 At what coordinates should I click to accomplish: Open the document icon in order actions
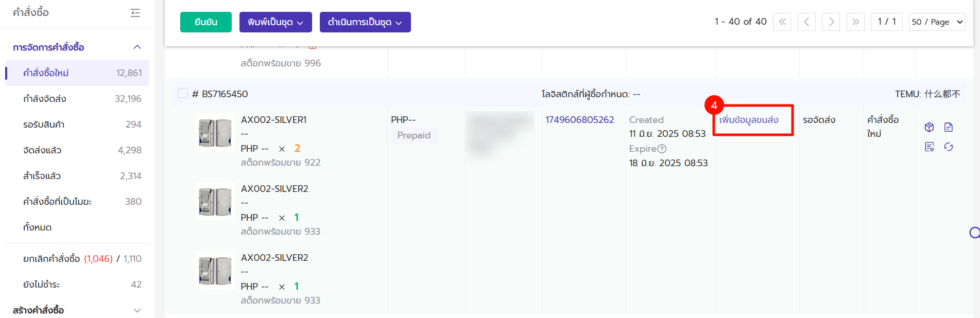pyautogui.click(x=949, y=127)
